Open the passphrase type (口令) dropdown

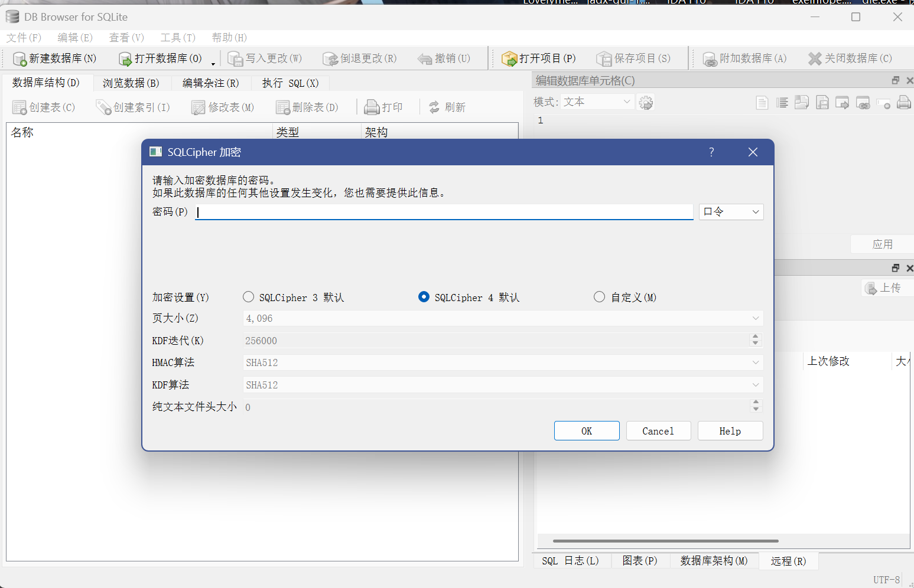731,212
